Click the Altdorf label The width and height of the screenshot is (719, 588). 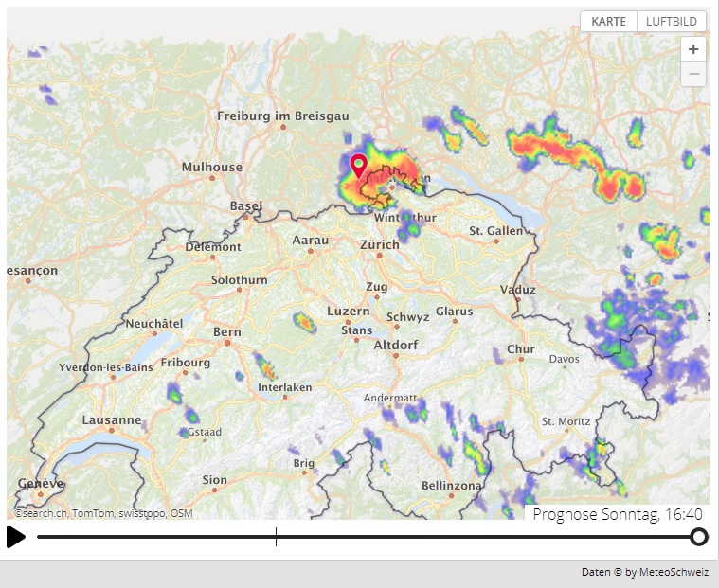pos(396,345)
